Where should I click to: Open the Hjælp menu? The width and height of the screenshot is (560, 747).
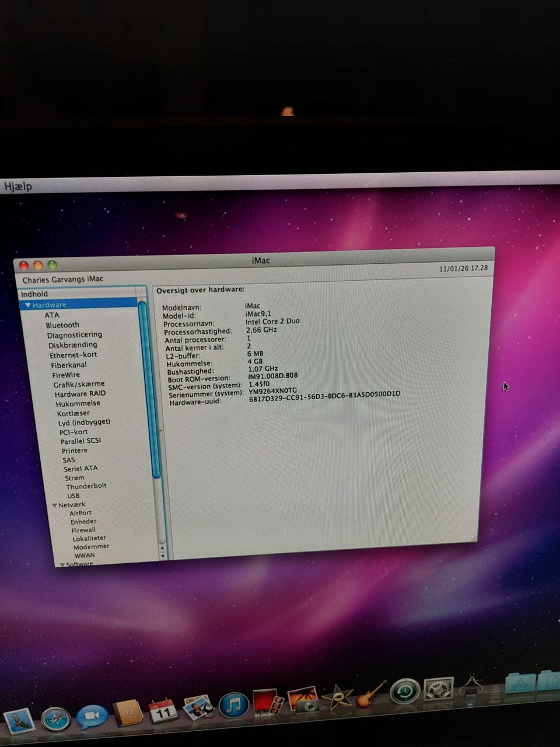tap(18, 187)
